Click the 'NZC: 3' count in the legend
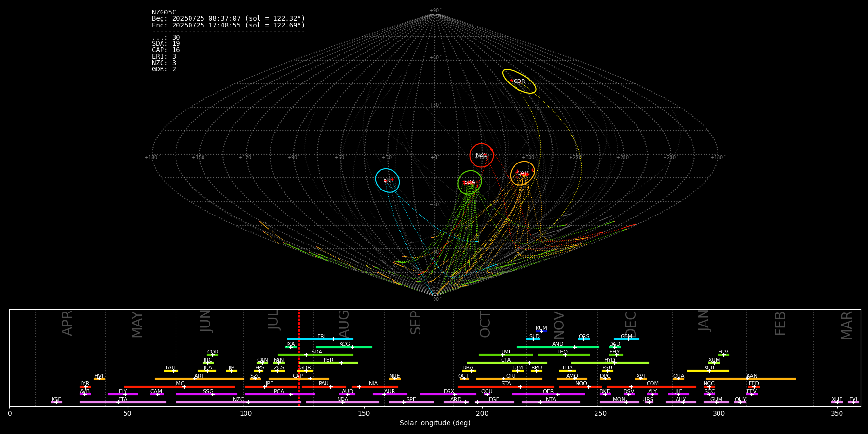The image size is (868, 434). (164, 63)
